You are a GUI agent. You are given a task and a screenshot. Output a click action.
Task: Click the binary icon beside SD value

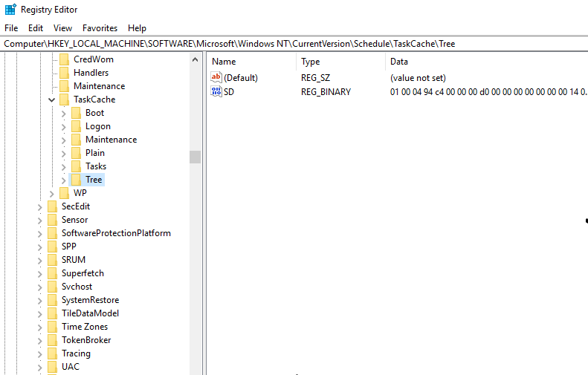coord(216,91)
